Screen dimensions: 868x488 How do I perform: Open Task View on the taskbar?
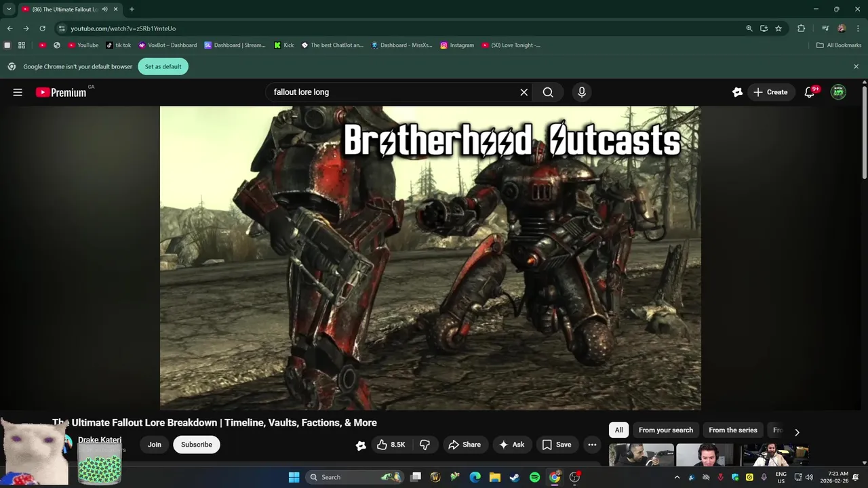416,477
